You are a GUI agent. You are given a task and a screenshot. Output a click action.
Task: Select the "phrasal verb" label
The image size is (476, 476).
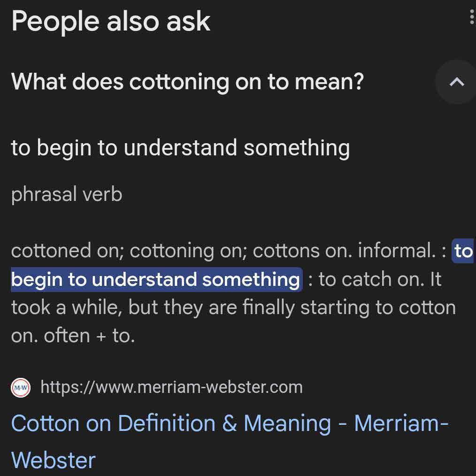(67, 194)
